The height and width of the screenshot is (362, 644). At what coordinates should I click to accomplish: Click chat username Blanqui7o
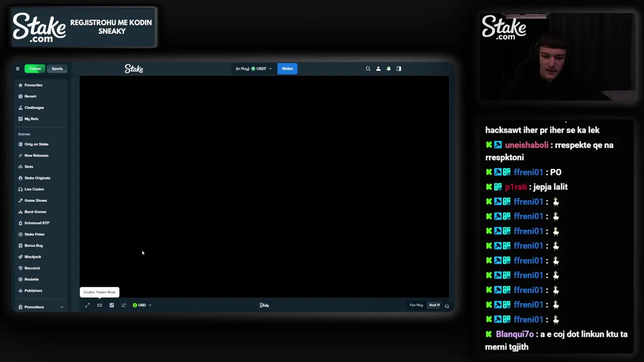[515, 334]
